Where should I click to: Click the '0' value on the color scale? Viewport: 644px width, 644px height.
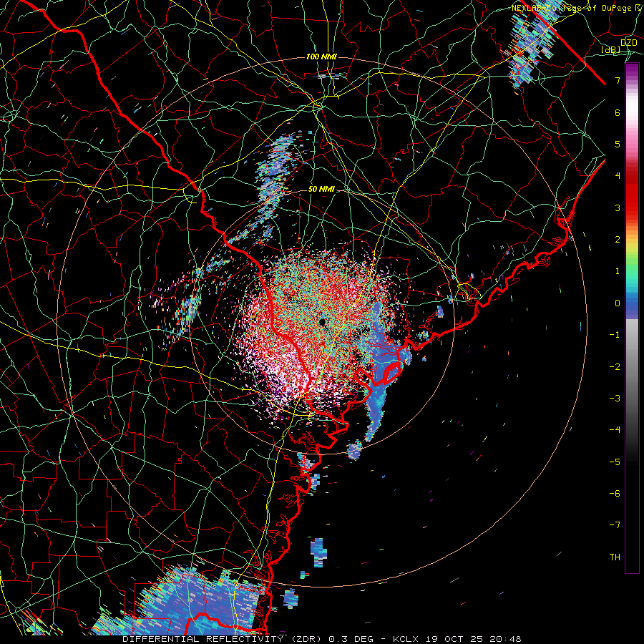pos(618,303)
